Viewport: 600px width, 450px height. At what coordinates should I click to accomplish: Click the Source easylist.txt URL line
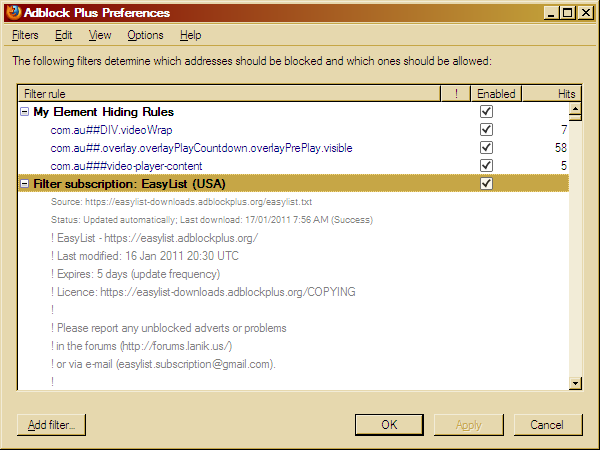click(x=181, y=202)
